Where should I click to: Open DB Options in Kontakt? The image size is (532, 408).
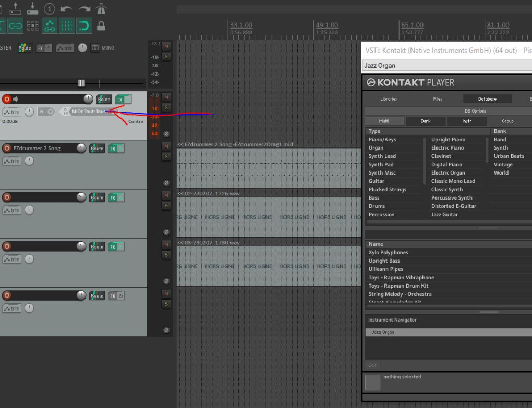tap(475, 111)
